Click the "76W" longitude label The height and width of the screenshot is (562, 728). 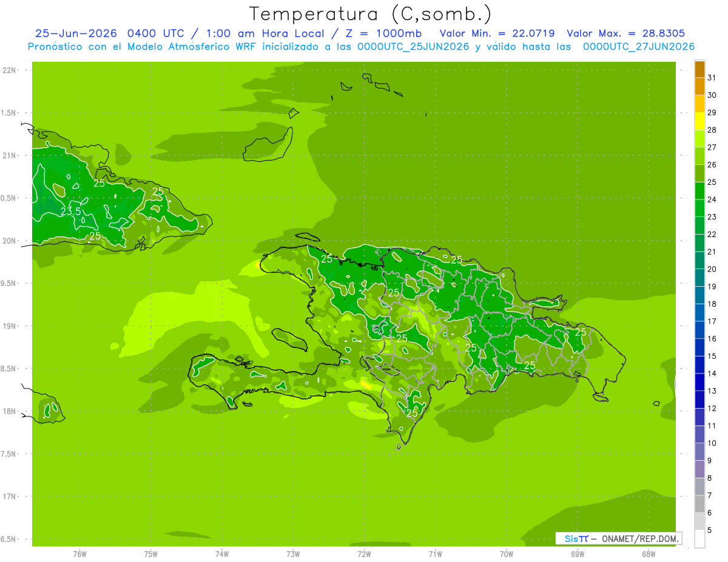point(79,554)
